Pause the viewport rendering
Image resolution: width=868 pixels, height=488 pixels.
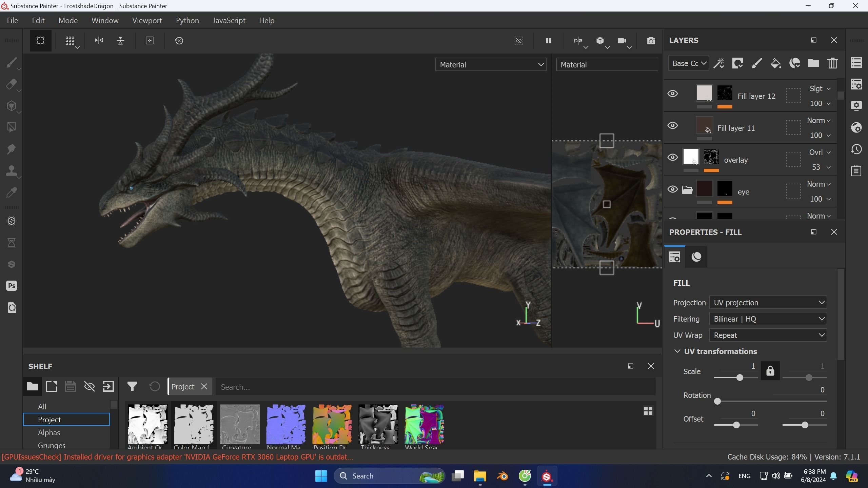click(x=548, y=41)
